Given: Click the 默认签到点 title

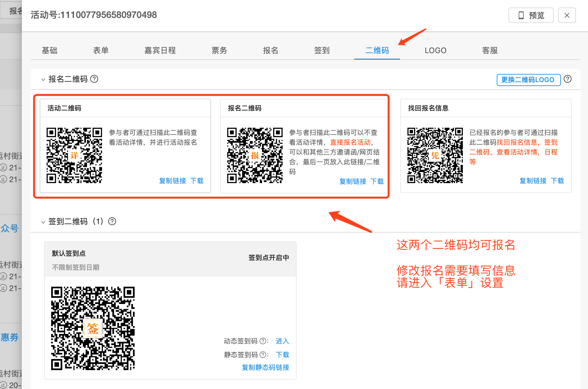Looking at the screenshot, I should (x=69, y=253).
